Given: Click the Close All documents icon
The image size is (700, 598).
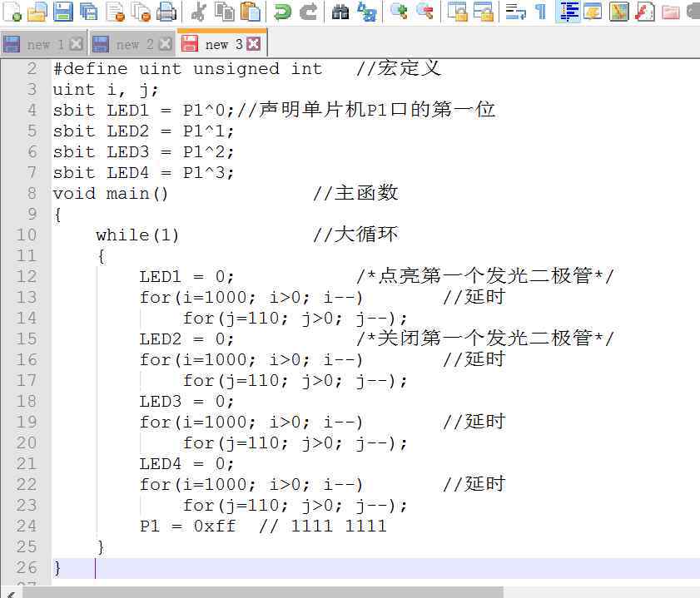Looking at the screenshot, I should [x=141, y=11].
